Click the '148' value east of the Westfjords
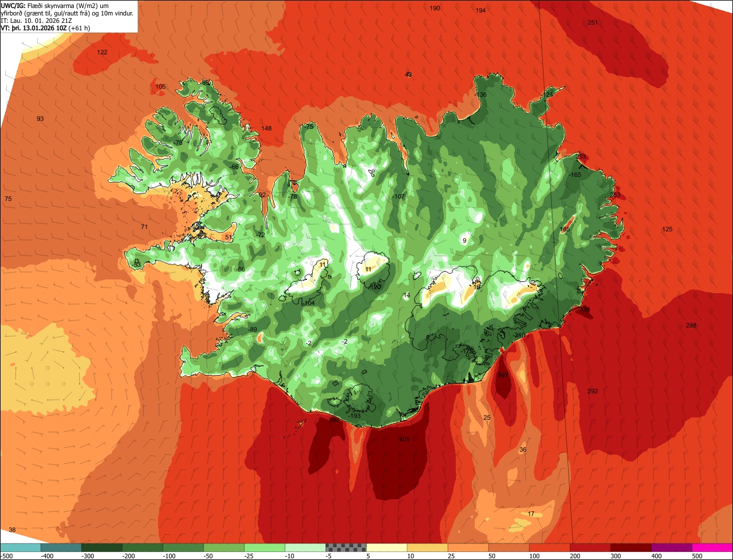The width and height of the screenshot is (733, 560). coord(266,128)
